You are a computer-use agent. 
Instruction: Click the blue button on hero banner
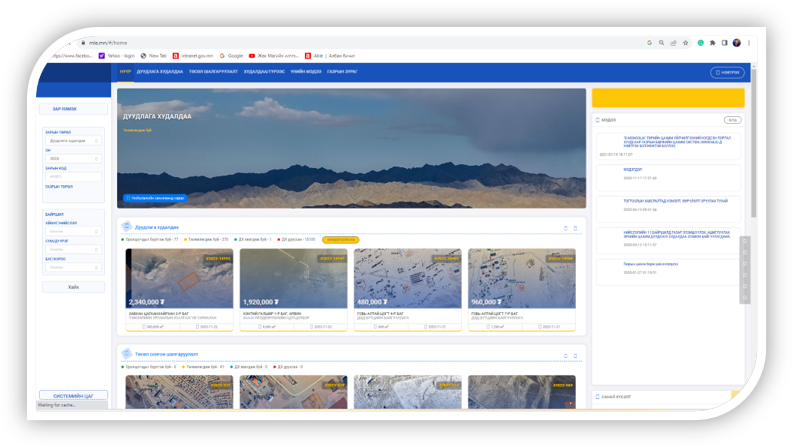click(x=155, y=198)
